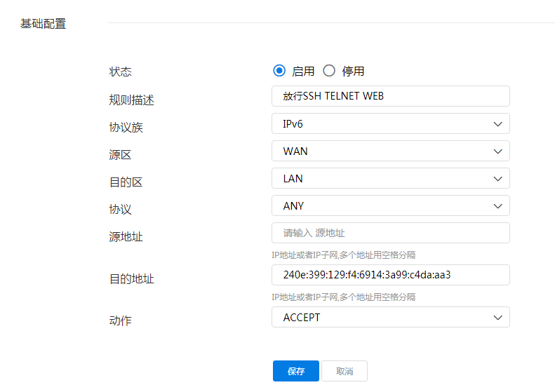Click the 基础配置 section heading
This screenshot has width=555, height=392.
(x=43, y=24)
